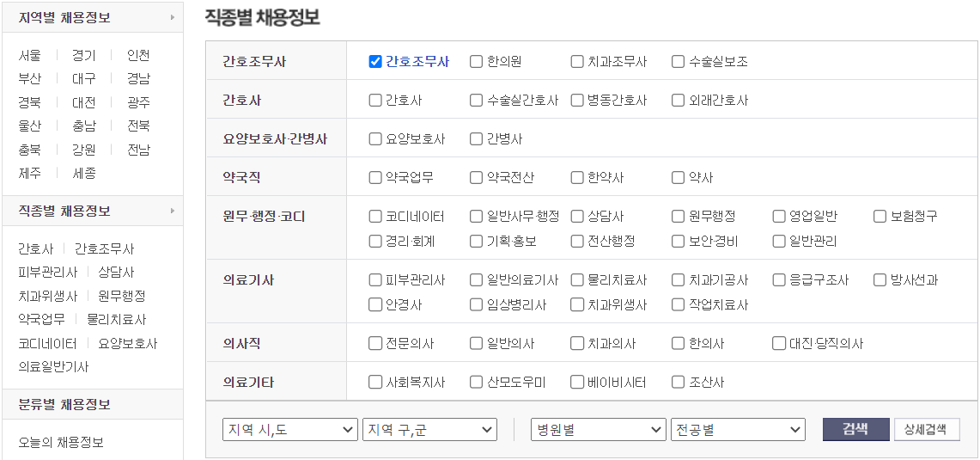Viewport: 980px width, 460px height.
Task: Check the 사회복지사 checkbox
Action: click(375, 382)
